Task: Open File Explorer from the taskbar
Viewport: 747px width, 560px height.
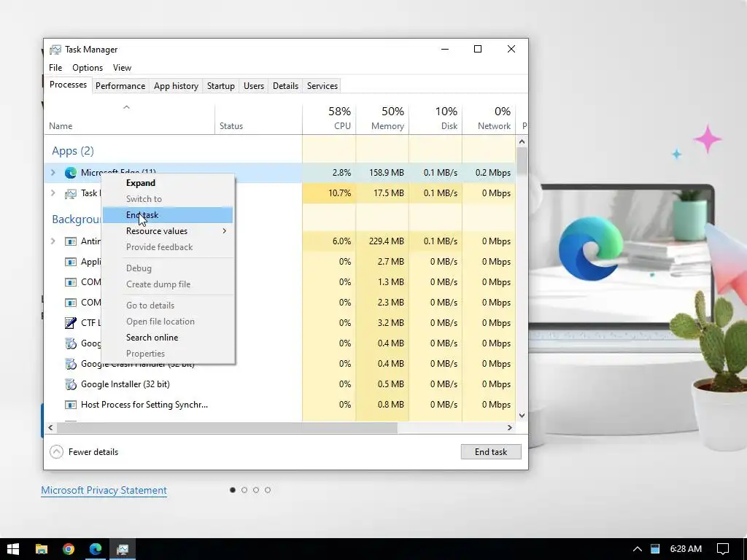Action: tap(42, 549)
